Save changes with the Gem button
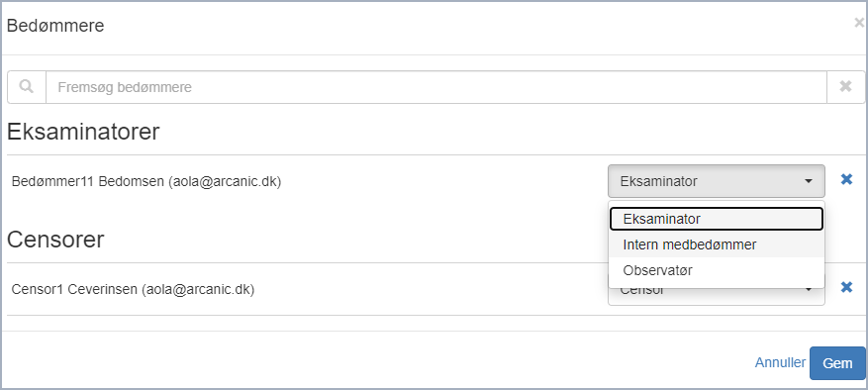This screenshot has width=868, height=390. (x=837, y=363)
